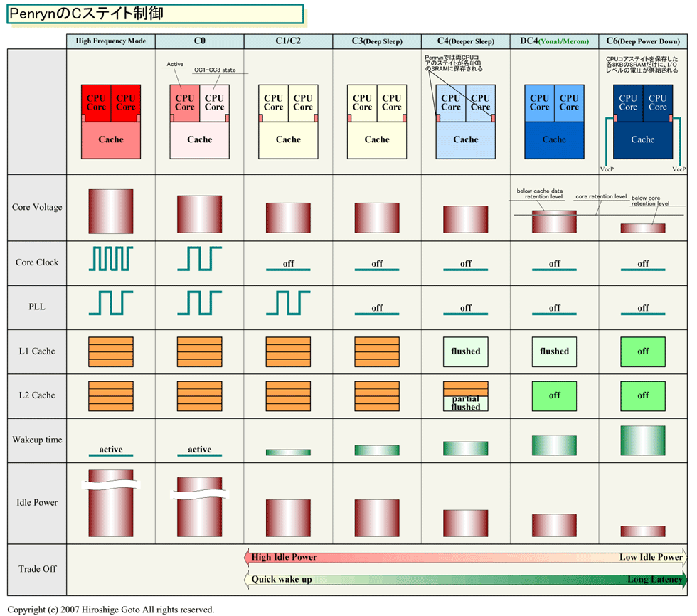Click the 'CC1-CC3 state' label

pos(215,70)
